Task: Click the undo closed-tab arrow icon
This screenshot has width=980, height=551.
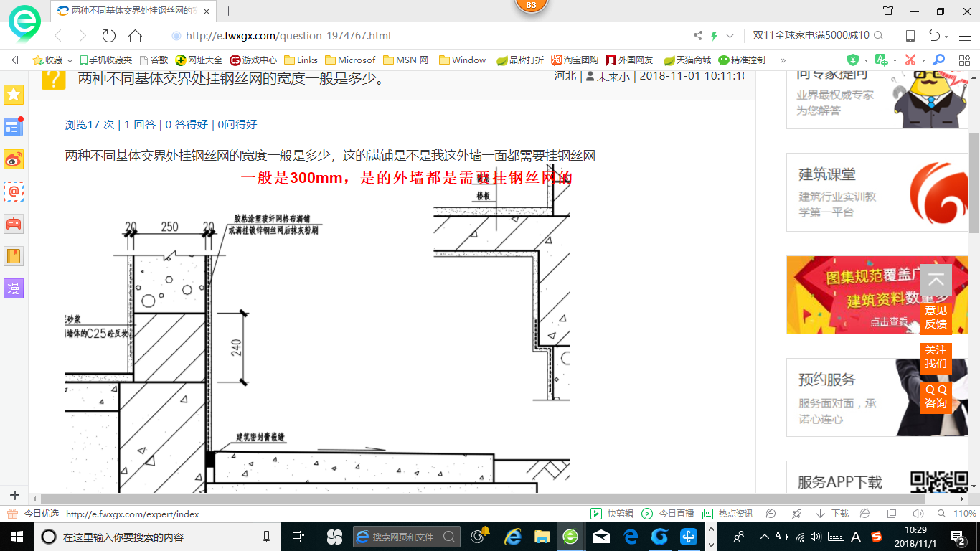Action: point(934,36)
